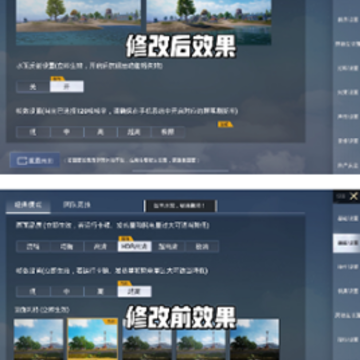Turn water reflection off with 关 option
Viewport: 360px width, 360px height.
point(33,87)
